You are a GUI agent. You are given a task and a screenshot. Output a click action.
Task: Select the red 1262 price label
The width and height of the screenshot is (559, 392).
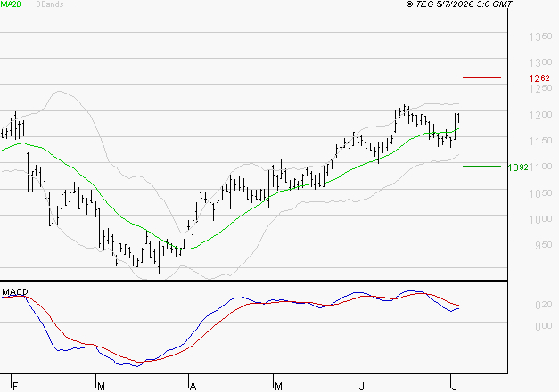(x=539, y=78)
